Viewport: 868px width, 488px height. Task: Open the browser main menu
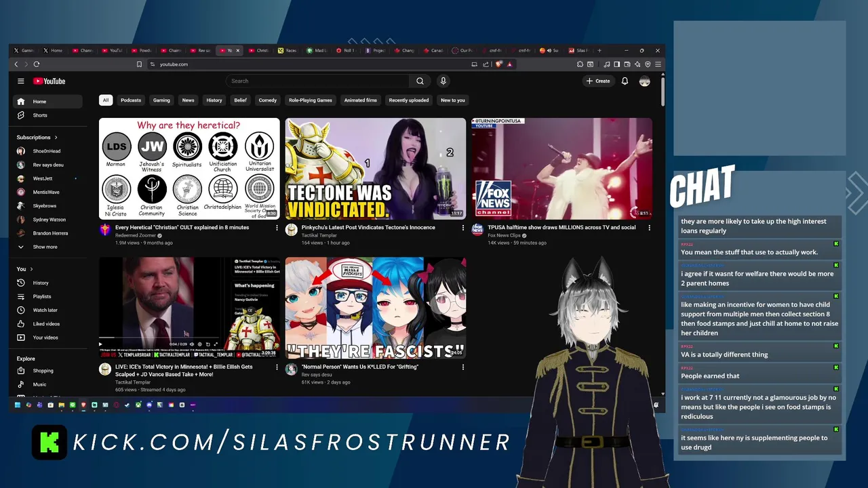658,64
